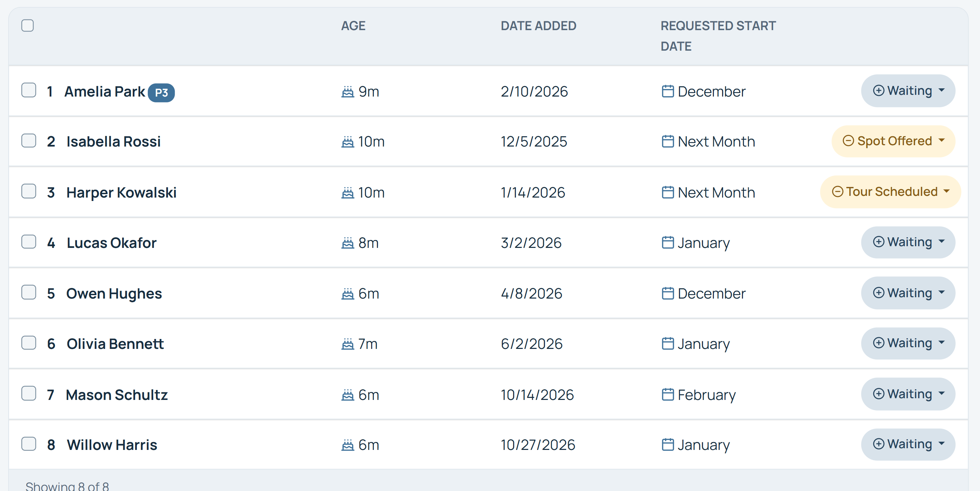Click the REQUESTED START DATE column header

click(718, 36)
